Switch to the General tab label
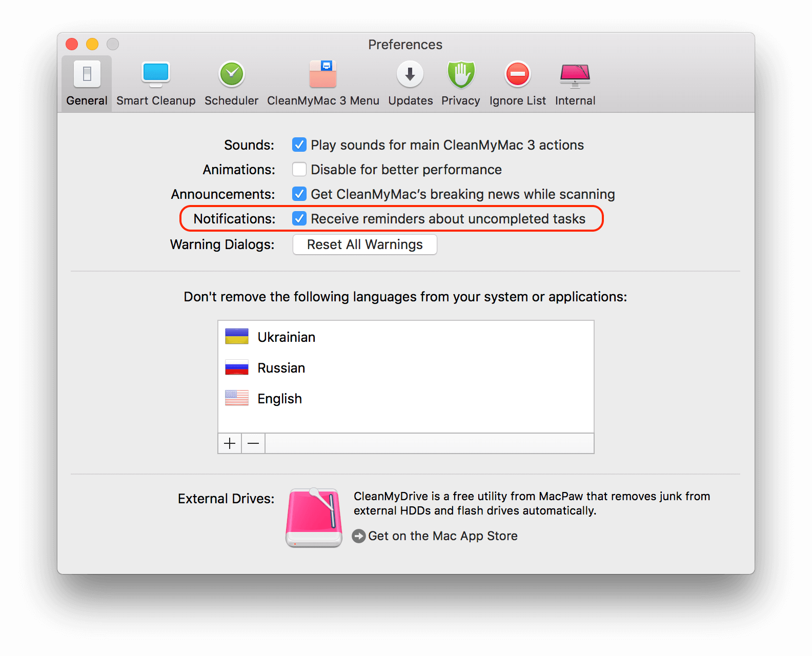 (87, 100)
